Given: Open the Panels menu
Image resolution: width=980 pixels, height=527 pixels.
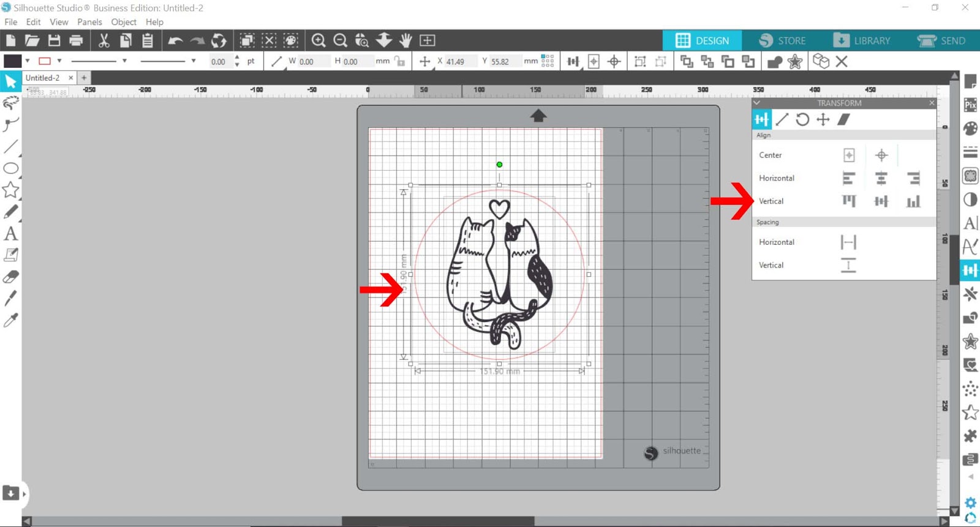Looking at the screenshot, I should (89, 22).
